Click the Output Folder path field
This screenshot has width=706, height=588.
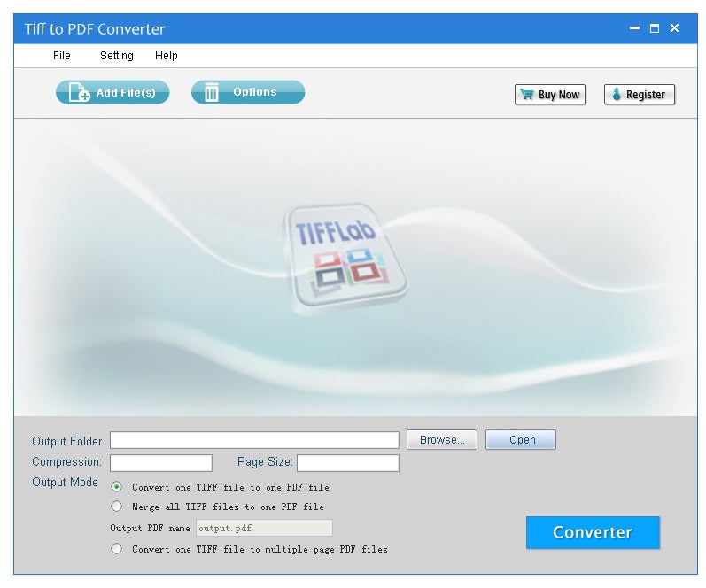(254, 440)
